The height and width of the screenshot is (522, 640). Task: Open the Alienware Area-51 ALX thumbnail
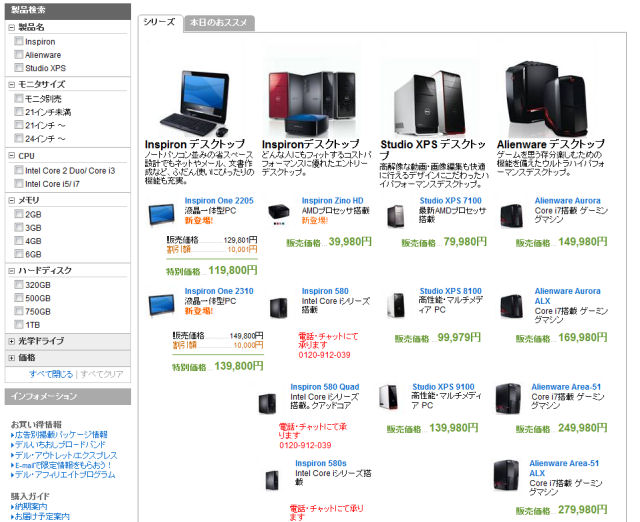pyautogui.click(x=506, y=475)
